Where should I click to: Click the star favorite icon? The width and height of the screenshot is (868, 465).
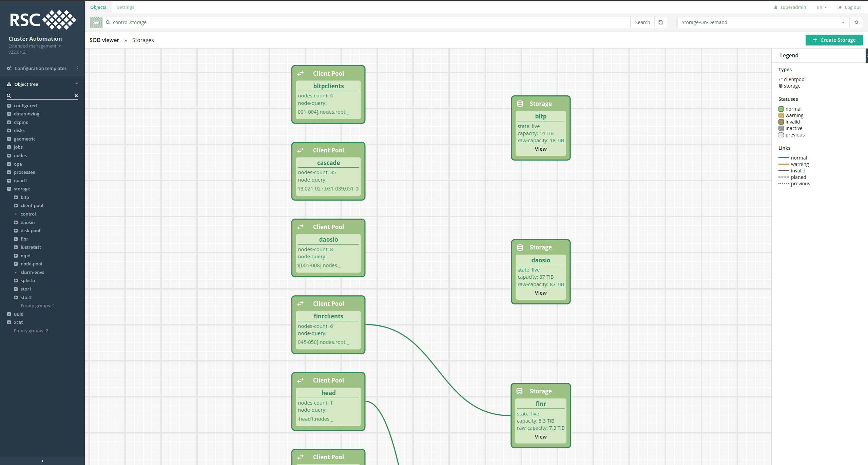(x=856, y=22)
